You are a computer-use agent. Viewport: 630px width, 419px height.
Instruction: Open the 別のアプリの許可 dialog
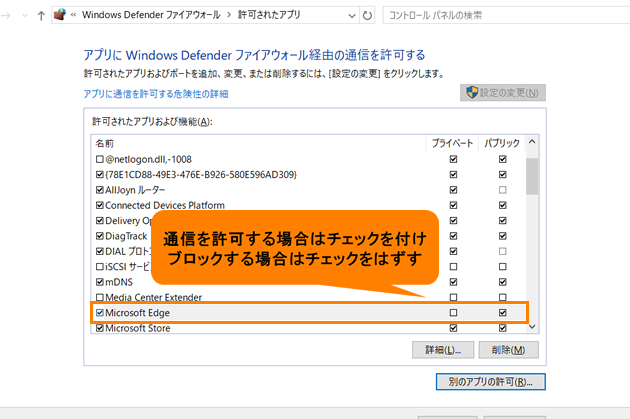(x=490, y=382)
